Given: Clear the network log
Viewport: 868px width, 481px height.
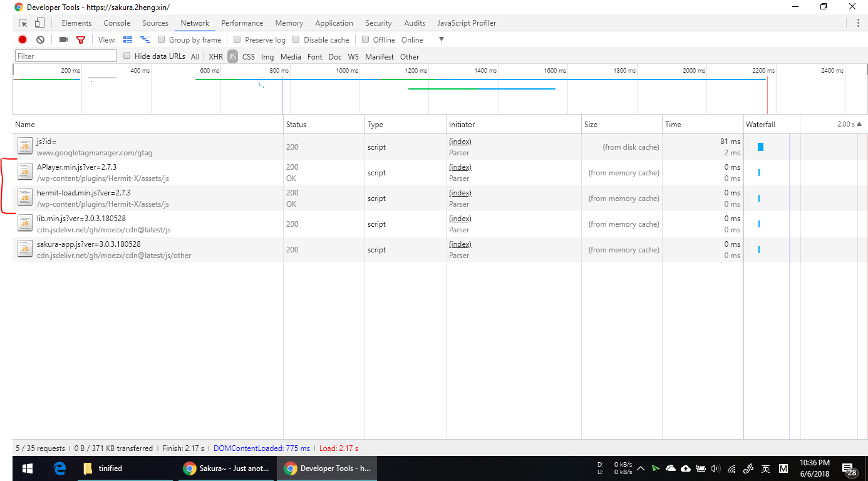Looking at the screenshot, I should coord(40,39).
